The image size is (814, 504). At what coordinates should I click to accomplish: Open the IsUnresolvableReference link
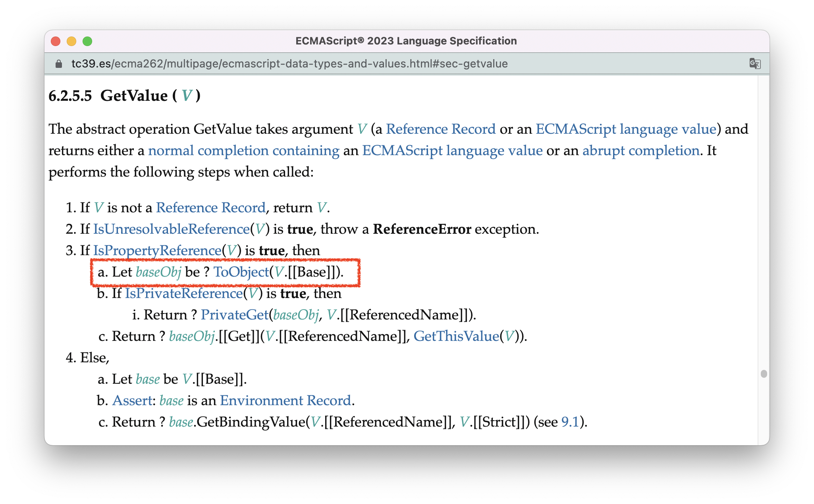171,229
